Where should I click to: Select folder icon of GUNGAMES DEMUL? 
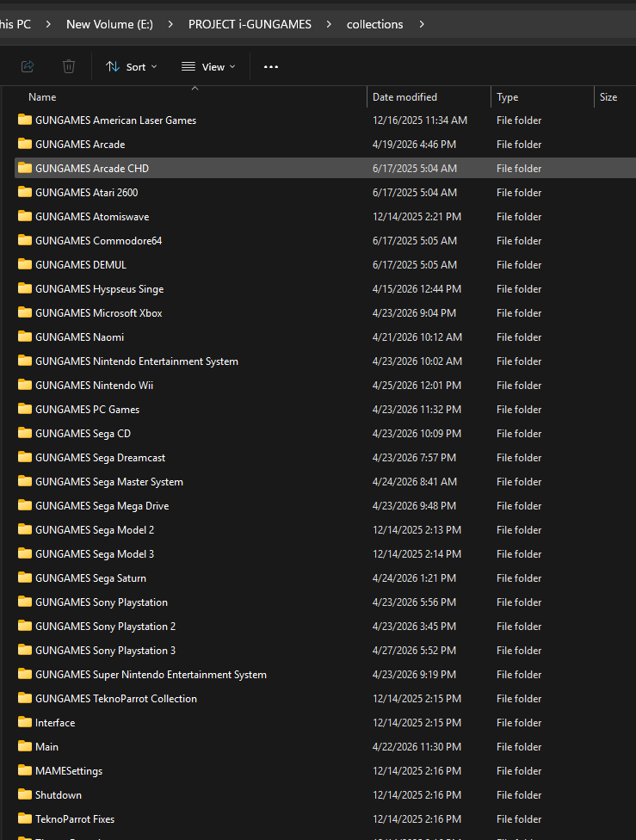coord(25,264)
